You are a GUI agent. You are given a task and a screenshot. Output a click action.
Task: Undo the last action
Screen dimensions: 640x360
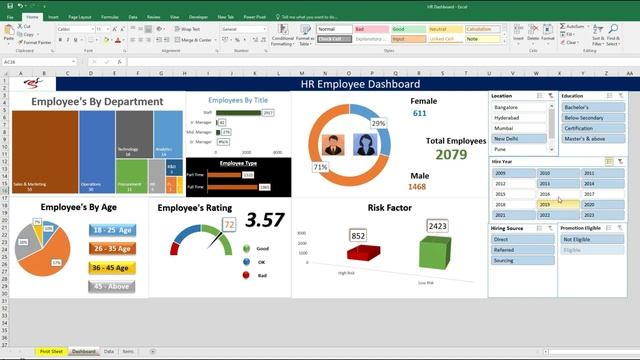coord(20,6)
